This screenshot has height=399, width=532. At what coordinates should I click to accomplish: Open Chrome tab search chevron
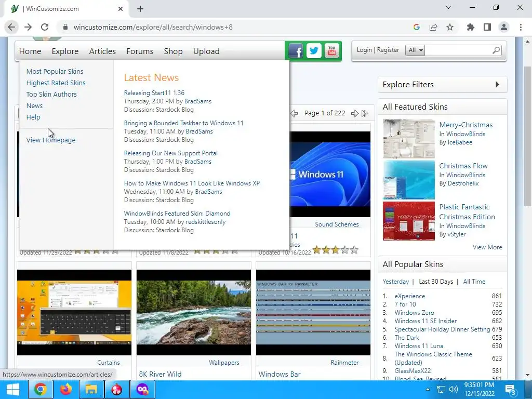coord(448,7)
